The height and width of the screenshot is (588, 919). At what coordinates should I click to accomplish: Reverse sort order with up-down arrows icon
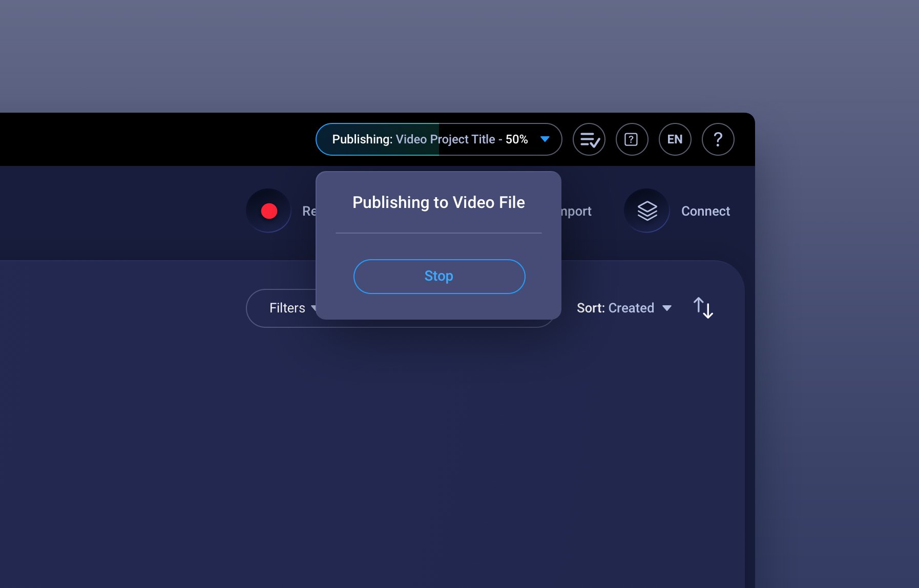(x=703, y=308)
